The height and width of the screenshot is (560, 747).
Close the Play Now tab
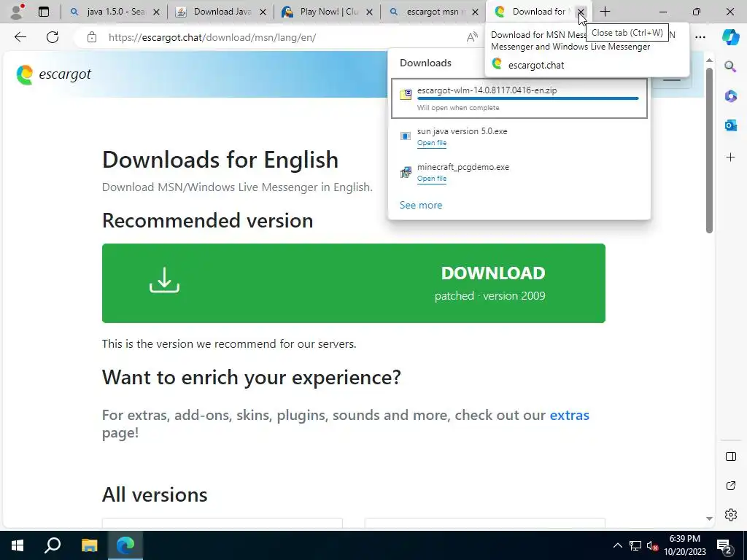tap(369, 12)
